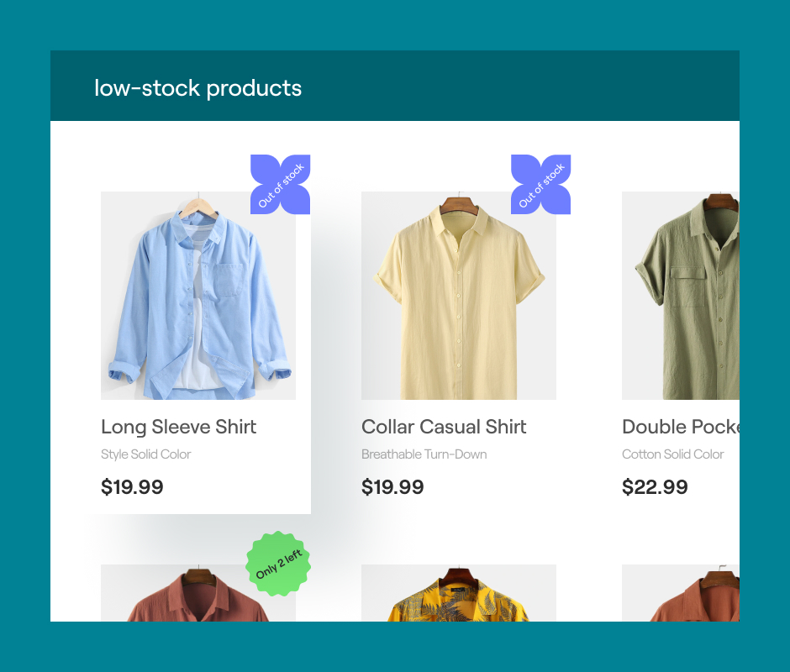Click the Double Pocket product title
The image size is (790, 672).
681,427
